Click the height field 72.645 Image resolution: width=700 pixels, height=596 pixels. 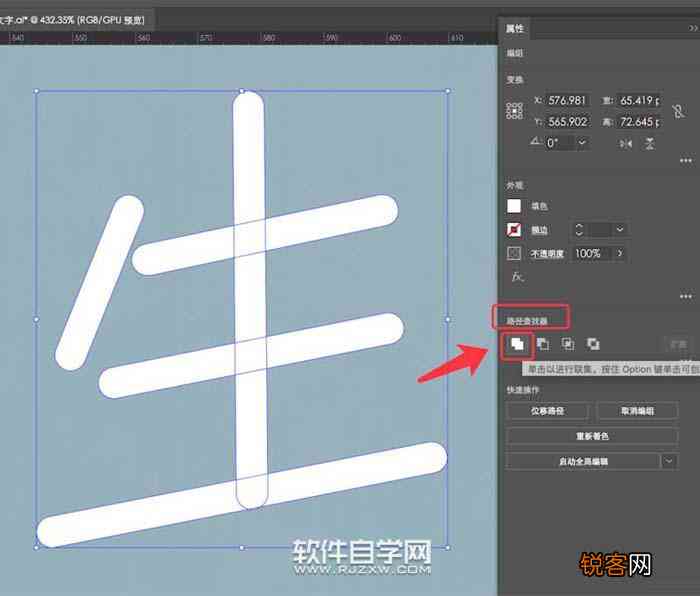[639, 121]
